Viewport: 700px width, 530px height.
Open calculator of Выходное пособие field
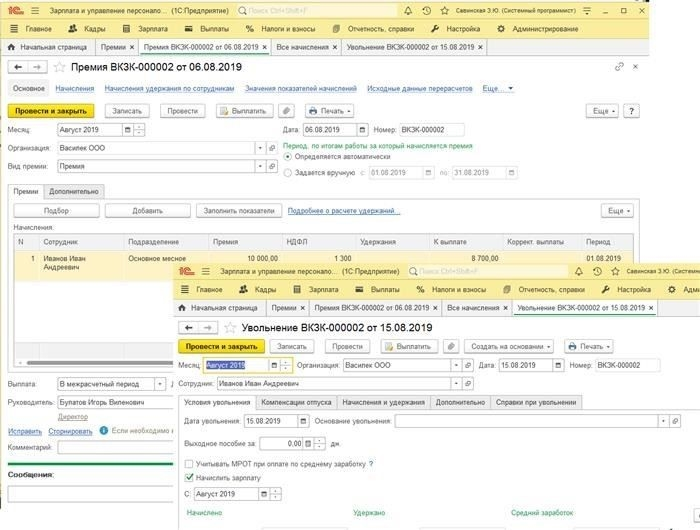click(308, 444)
